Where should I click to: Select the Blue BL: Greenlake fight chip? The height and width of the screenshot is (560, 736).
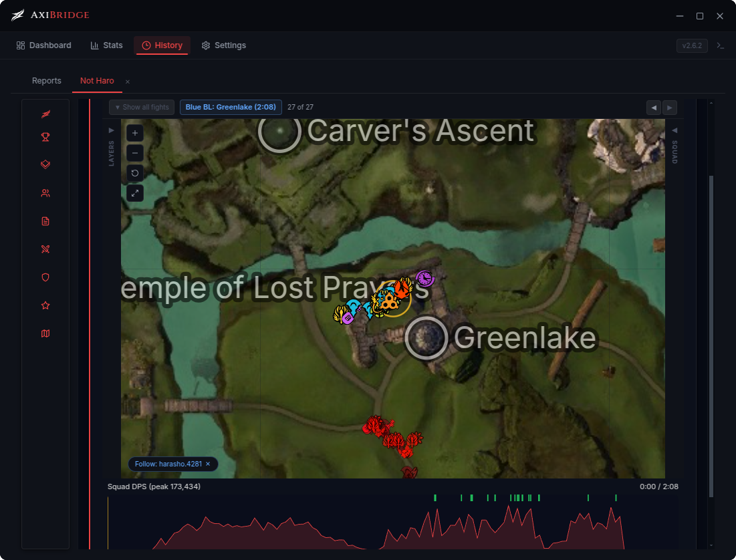(x=231, y=107)
